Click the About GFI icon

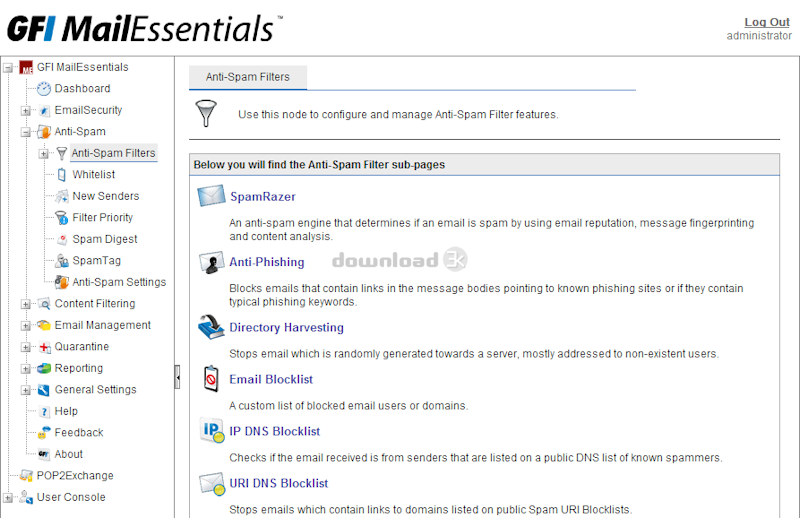coord(44,454)
